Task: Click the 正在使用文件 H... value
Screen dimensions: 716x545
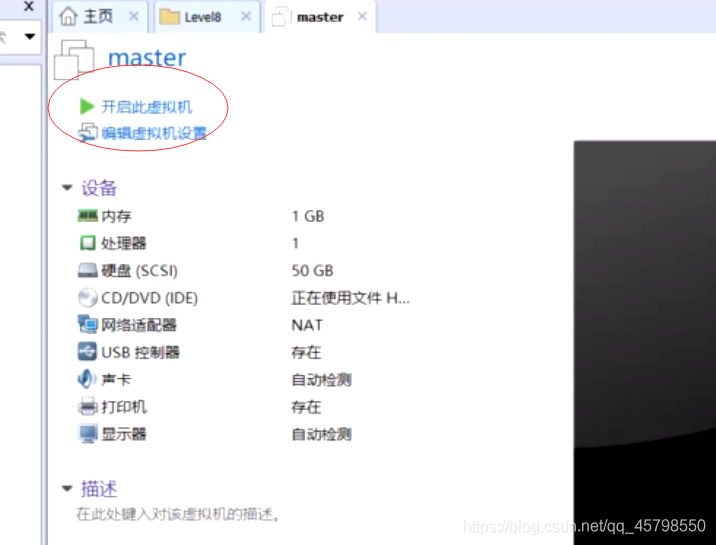Action: coord(351,298)
